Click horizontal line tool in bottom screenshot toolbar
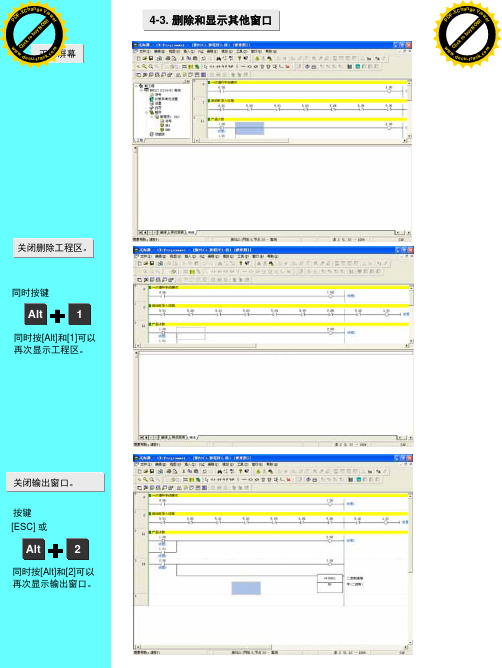The image size is (502, 668). click(244, 479)
